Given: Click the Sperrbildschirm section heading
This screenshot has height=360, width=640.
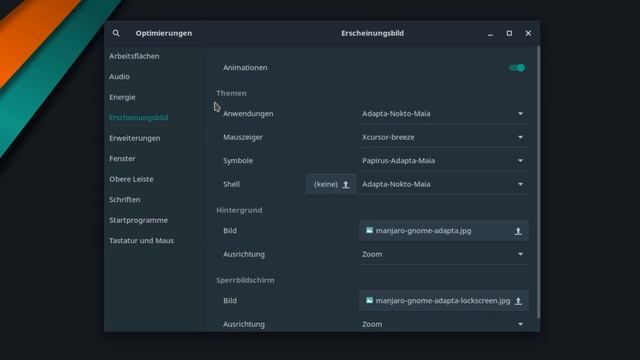Looking at the screenshot, I should pyautogui.click(x=245, y=280).
